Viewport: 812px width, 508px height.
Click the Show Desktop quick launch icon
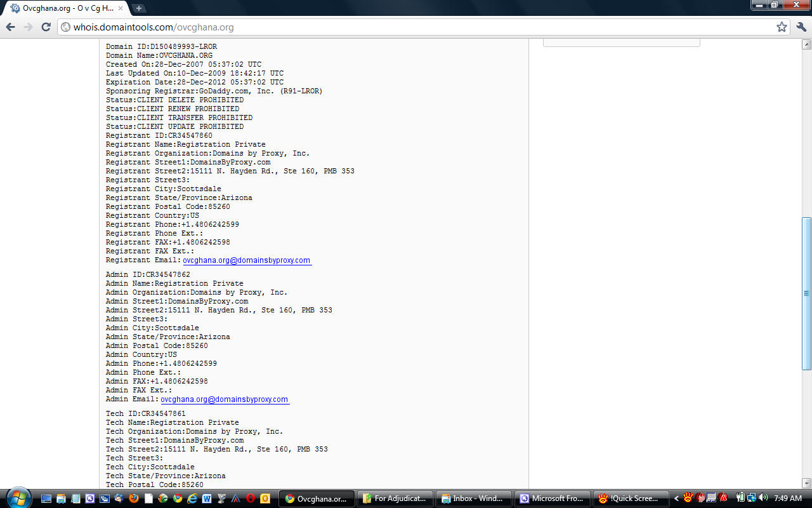point(46,498)
